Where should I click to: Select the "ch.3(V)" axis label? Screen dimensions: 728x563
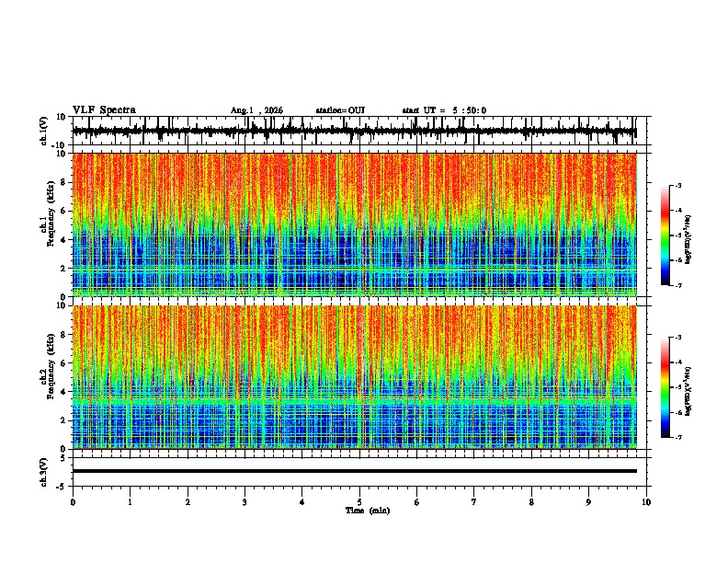tap(44, 472)
